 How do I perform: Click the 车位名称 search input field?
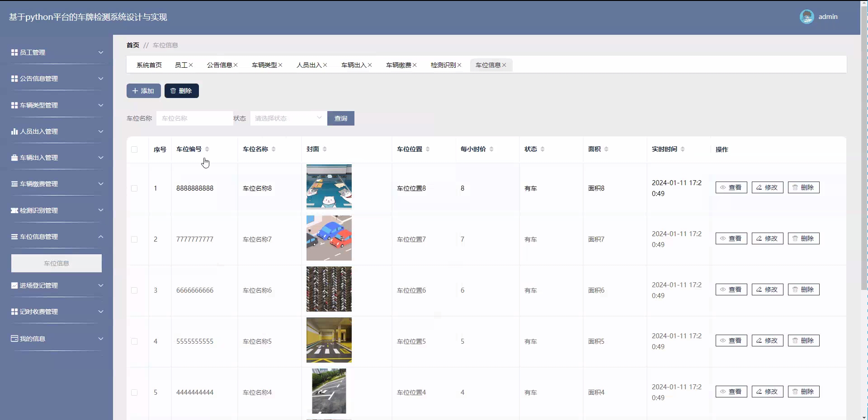tap(195, 118)
